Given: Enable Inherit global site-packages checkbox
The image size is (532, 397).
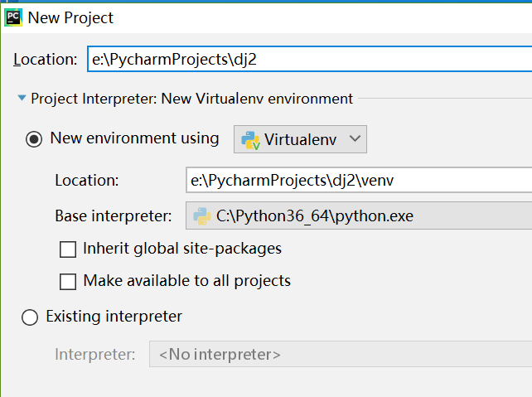Looking at the screenshot, I should [x=68, y=249].
